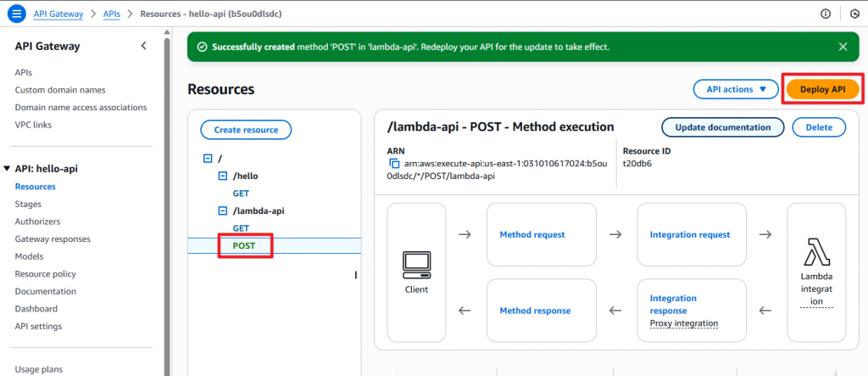The image size is (868, 376).
Task: Open the Integration response card
Action: click(692, 311)
